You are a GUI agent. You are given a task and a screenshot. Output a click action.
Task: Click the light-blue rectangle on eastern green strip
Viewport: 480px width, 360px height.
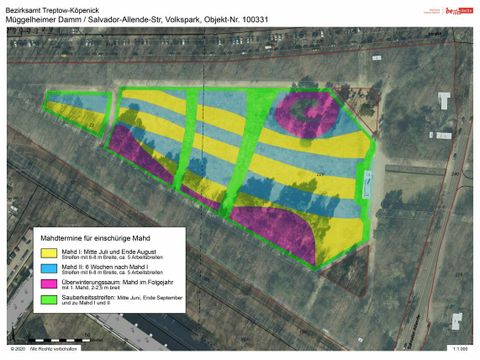click(x=367, y=184)
